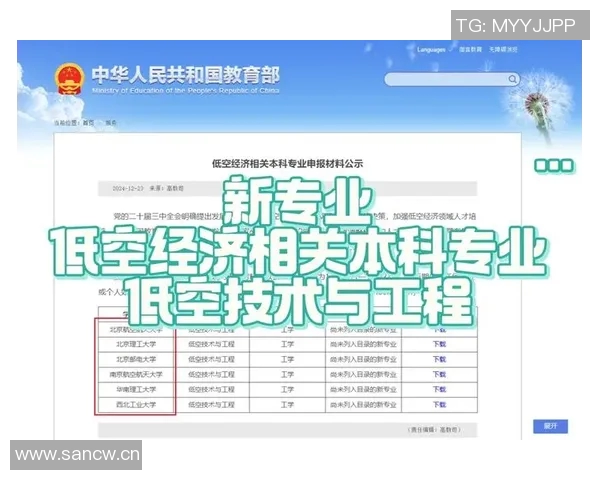Go to 首页 in the breadcrumb

pyautogui.click(x=88, y=123)
